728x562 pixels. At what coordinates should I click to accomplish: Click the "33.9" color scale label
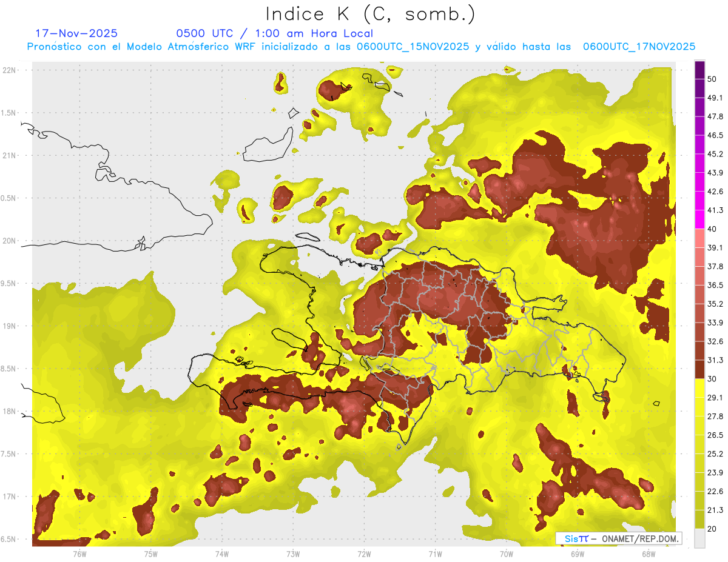point(715,323)
